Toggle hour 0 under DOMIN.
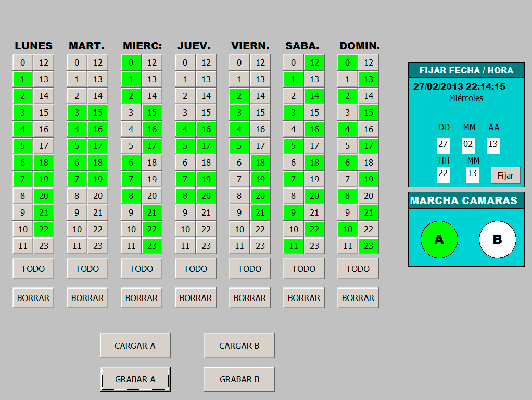This screenshot has height=400, width=532. click(x=347, y=63)
